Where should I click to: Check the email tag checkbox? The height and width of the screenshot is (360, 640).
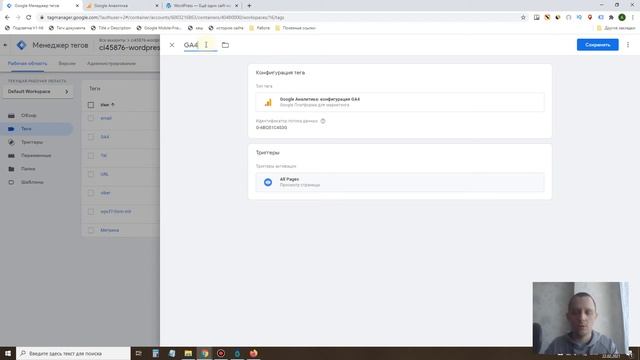pos(91,118)
